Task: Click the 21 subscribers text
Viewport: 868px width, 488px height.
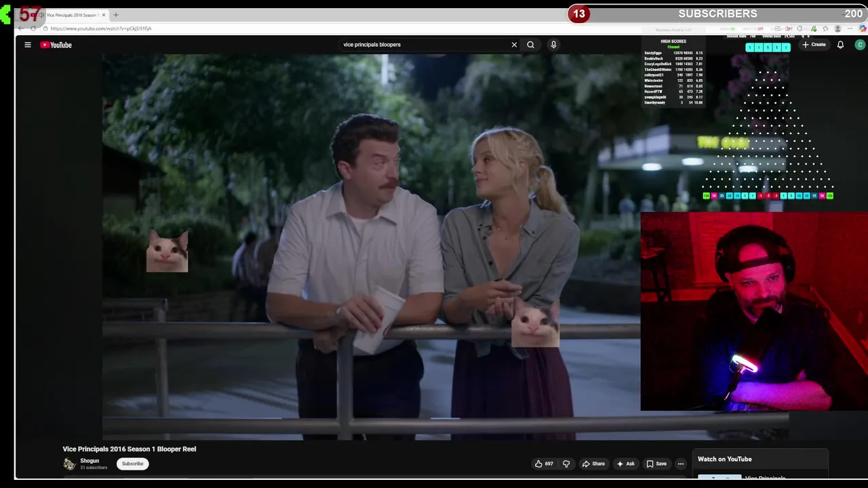Action: click(94, 468)
